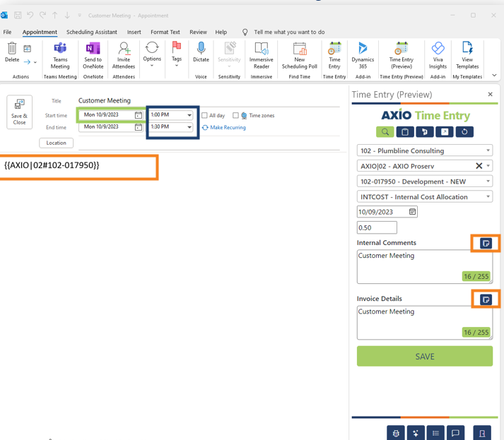Toggle the All day checkbox
The height and width of the screenshot is (440, 504).
pos(204,115)
